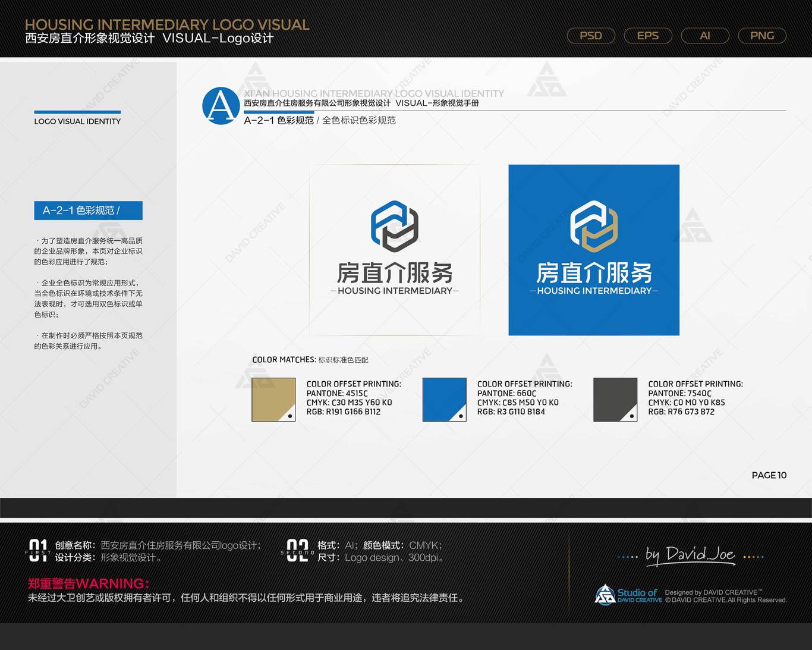Click 格式: AI; 颜色模式: CMYK footer line
Viewport: 812px width, 650px height.
click(x=380, y=545)
